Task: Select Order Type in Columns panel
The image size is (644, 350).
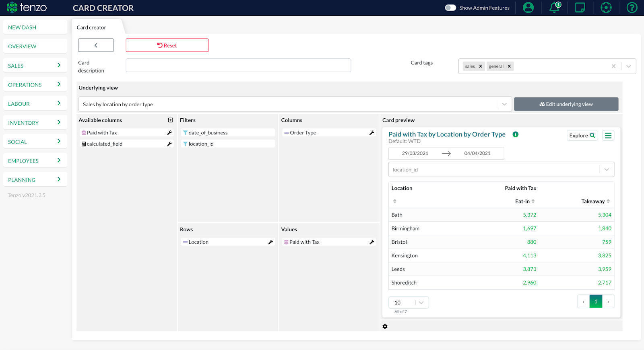Action: [329, 133]
